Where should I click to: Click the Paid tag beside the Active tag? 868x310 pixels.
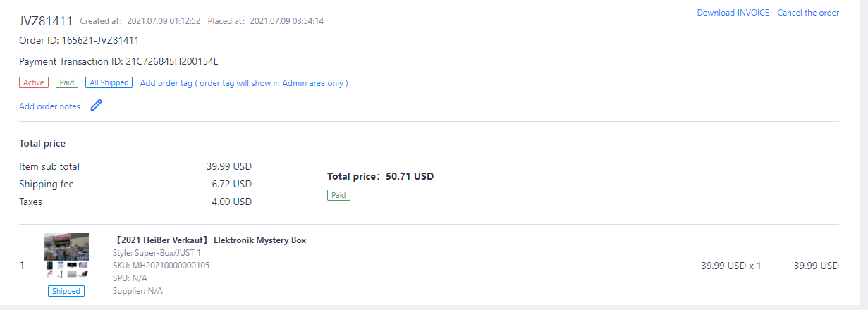(68, 82)
